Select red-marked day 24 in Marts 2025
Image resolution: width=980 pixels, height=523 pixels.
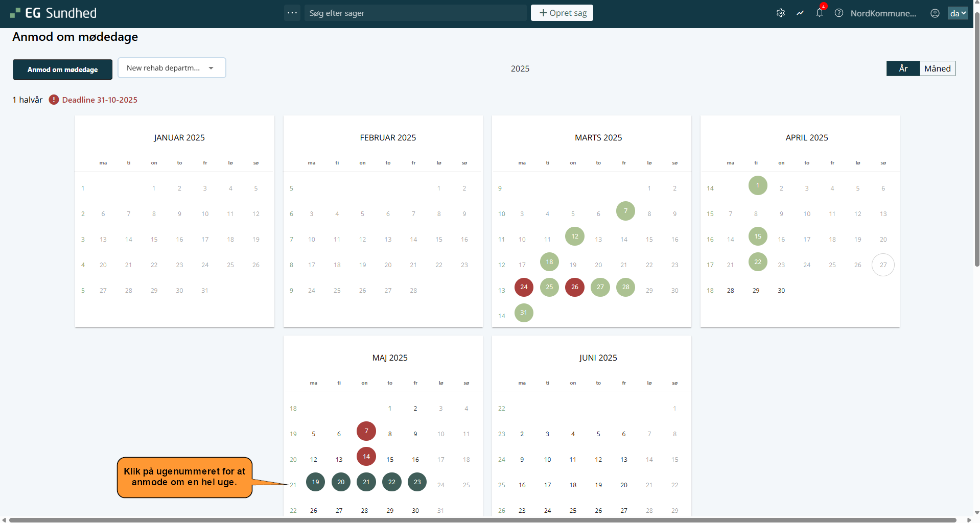(524, 287)
